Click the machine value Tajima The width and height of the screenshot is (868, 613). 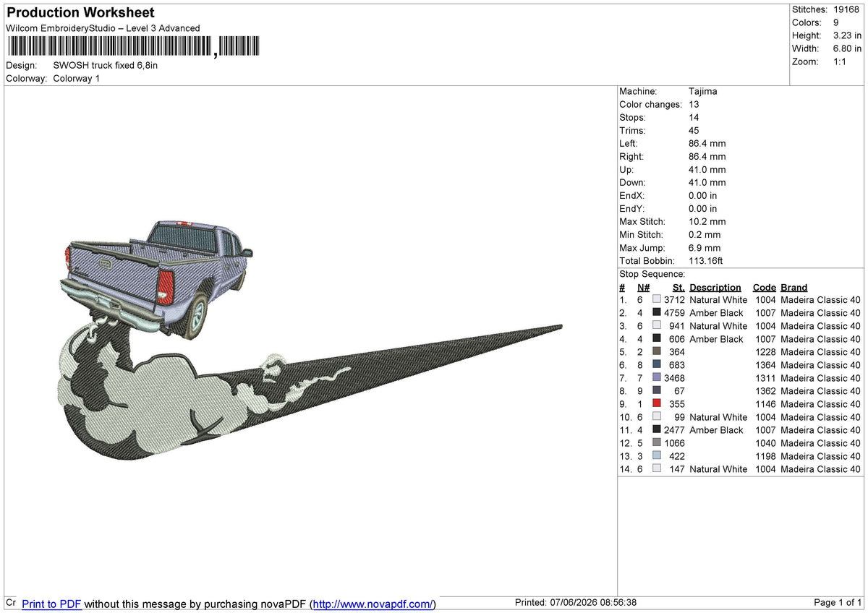coord(703,92)
